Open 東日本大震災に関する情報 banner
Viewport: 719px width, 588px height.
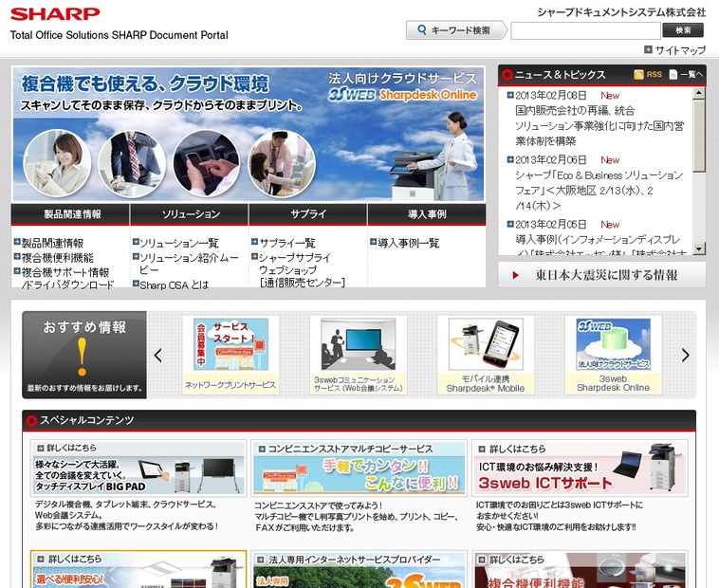coord(601,275)
